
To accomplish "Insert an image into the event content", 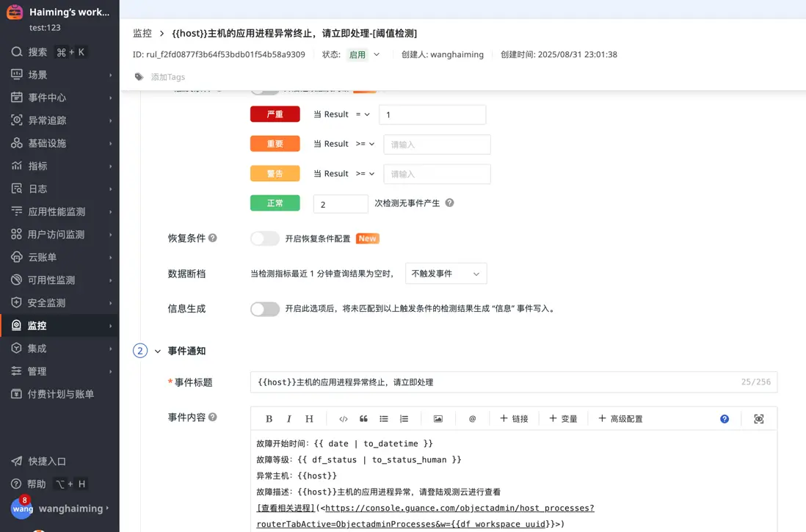I will point(438,418).
